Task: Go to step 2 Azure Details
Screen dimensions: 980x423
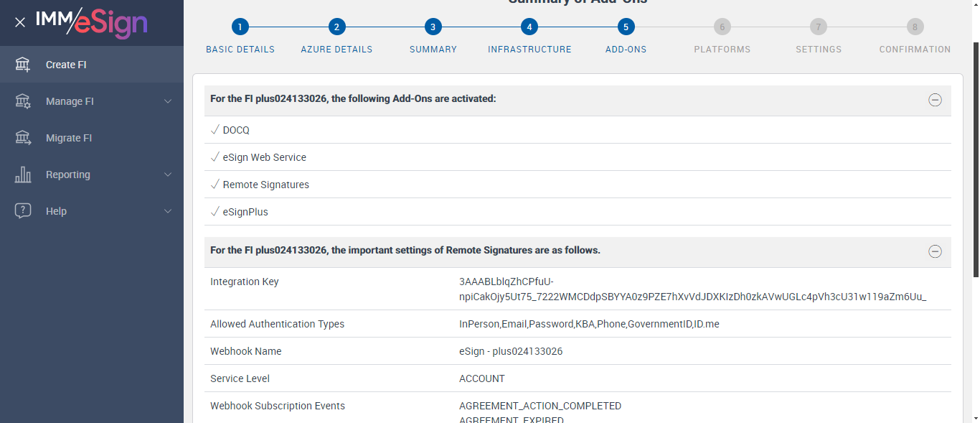Action: [x=336, y=27]
